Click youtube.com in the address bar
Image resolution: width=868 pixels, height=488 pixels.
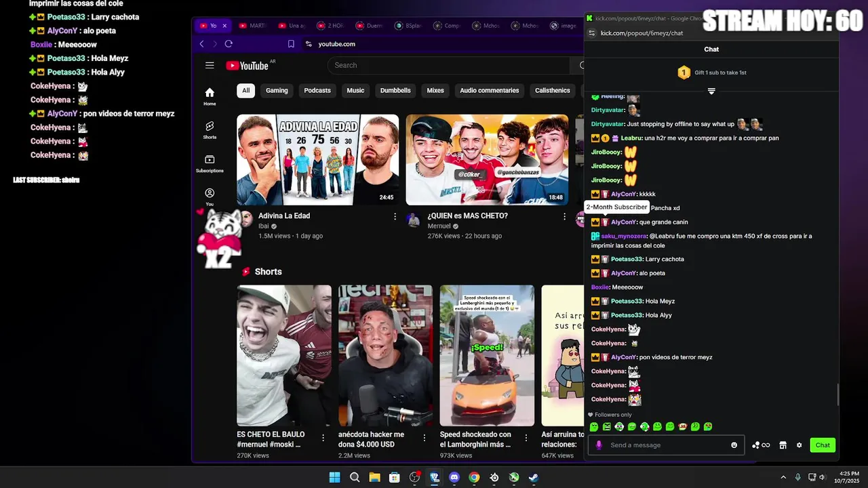(337, 44)
